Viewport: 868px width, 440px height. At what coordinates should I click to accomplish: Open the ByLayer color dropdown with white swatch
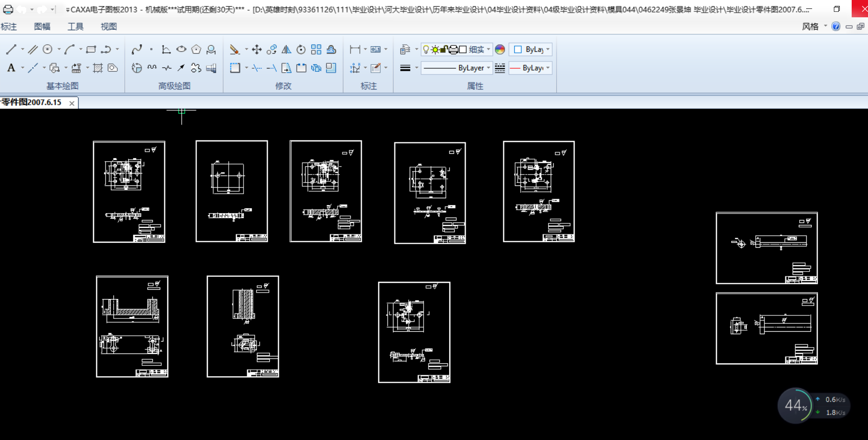(x=530, y=49)
